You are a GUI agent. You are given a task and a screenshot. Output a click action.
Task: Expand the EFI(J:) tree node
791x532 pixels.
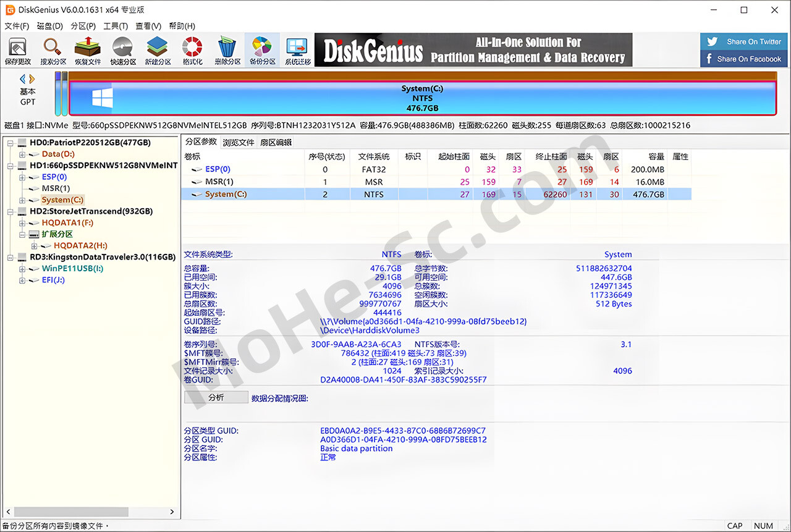pos(22,281)
